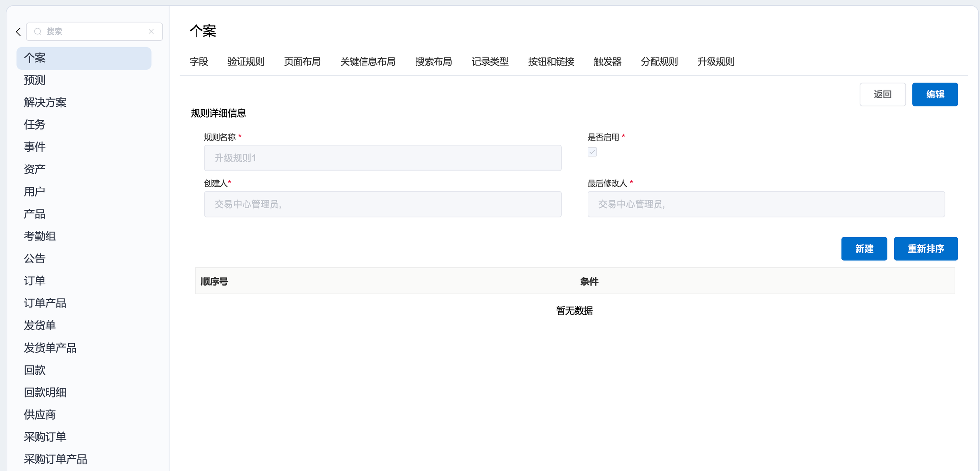Image resolution: width=980 pixels, height=471 pixels.
Task: Go to the 触发器 tab
Action: (608, 62)
